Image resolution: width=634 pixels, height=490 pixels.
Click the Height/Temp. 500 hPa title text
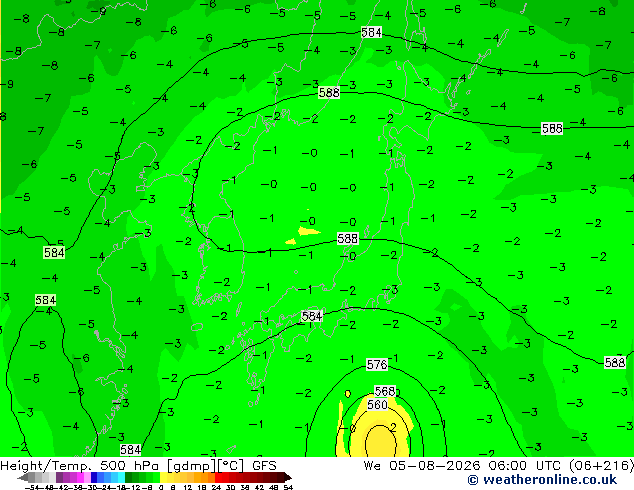click(81, 466)
